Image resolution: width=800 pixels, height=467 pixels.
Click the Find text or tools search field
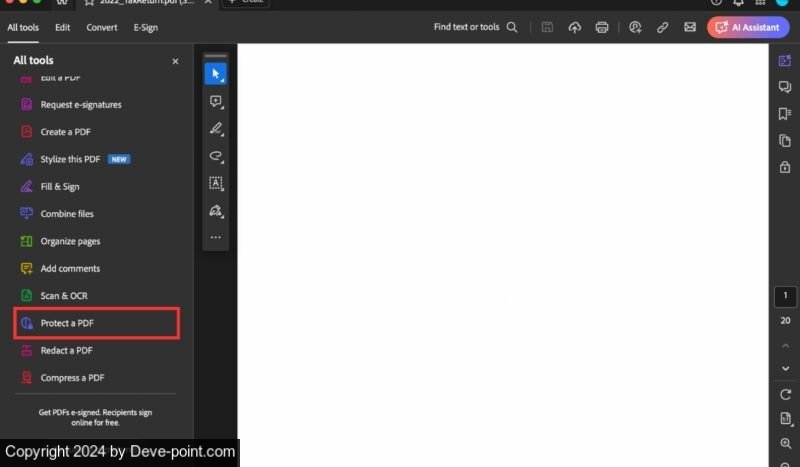pos(475,27)
